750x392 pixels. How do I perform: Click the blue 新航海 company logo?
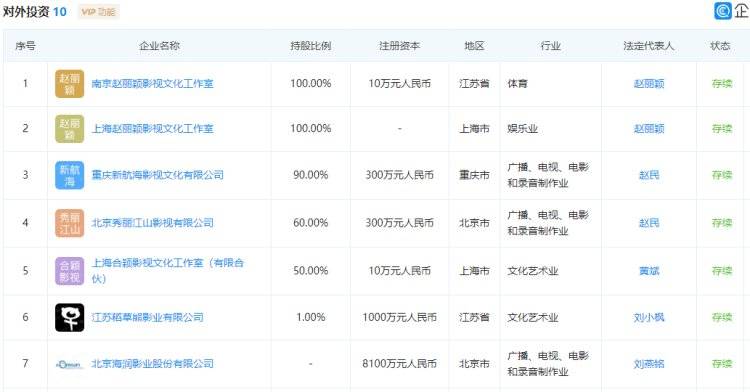(x=69, y=175)
